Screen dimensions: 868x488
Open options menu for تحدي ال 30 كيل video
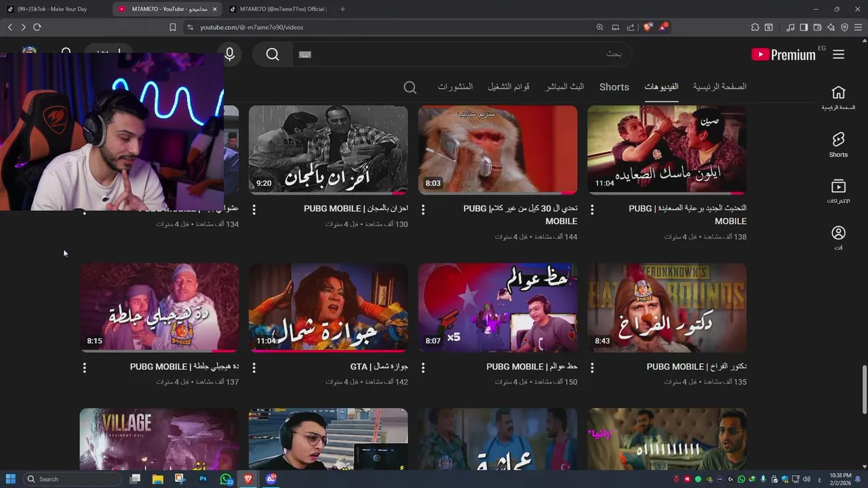coord(423,209)
